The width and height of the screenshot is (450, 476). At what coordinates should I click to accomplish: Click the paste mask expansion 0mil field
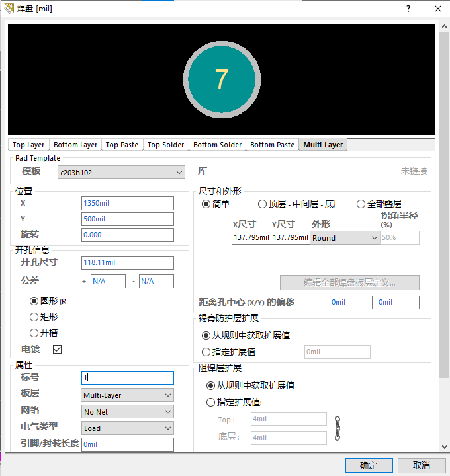pos(337,352)
